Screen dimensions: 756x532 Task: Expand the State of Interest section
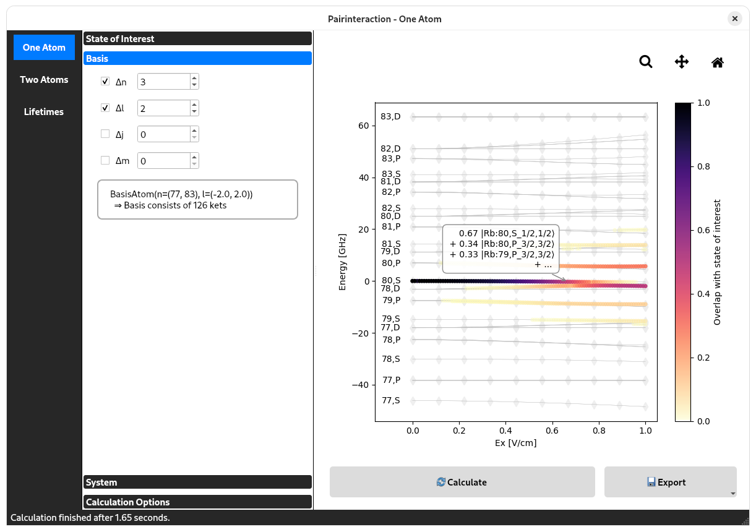point(197,39)
